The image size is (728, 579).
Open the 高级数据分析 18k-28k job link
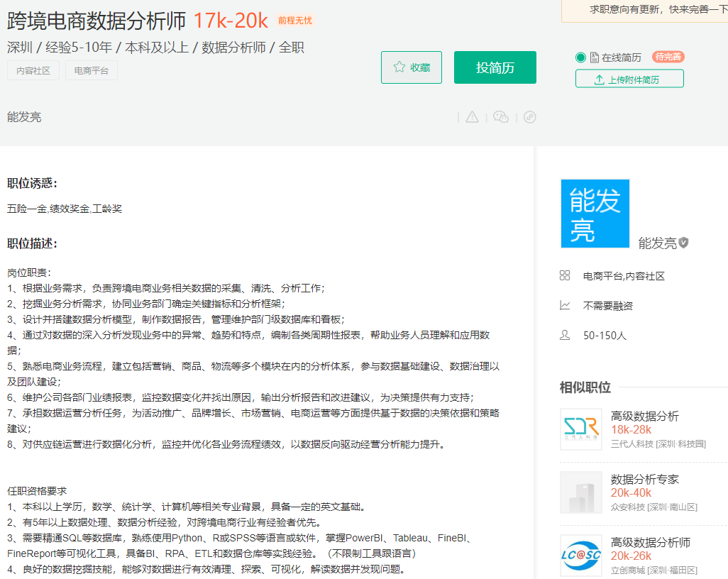click(x=644, y=416)
